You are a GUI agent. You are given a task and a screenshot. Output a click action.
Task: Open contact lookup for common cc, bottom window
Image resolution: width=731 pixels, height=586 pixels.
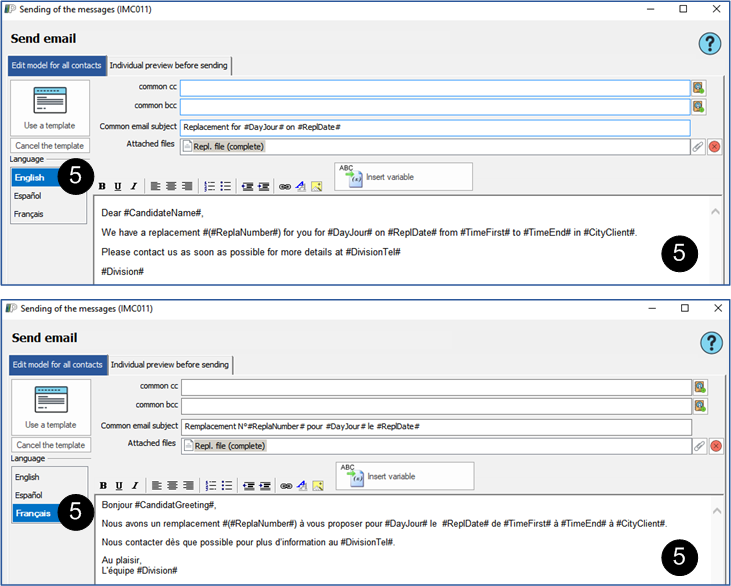(x=700, y=387)
